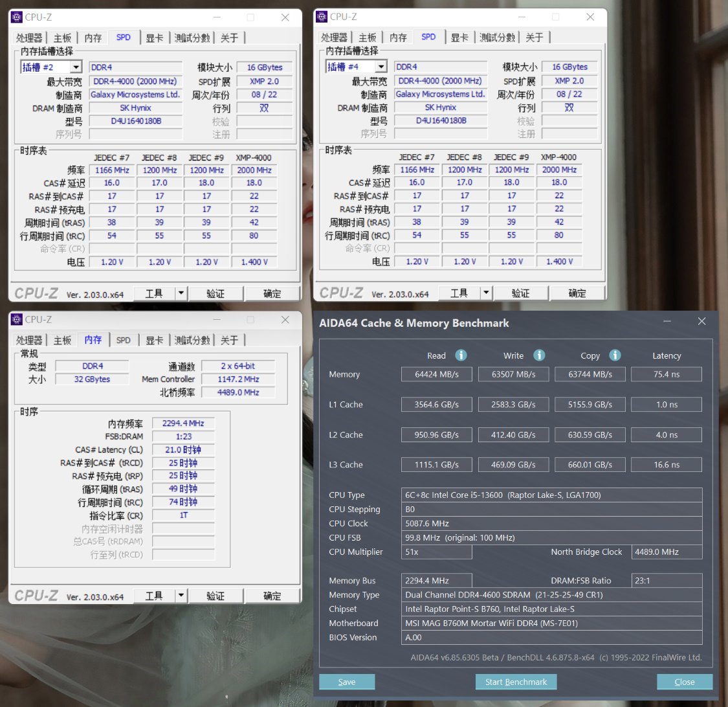Open 显卡 tab in slot #4 window
The height and width of the screenshot is (707, 728).
tap(459, 37)
